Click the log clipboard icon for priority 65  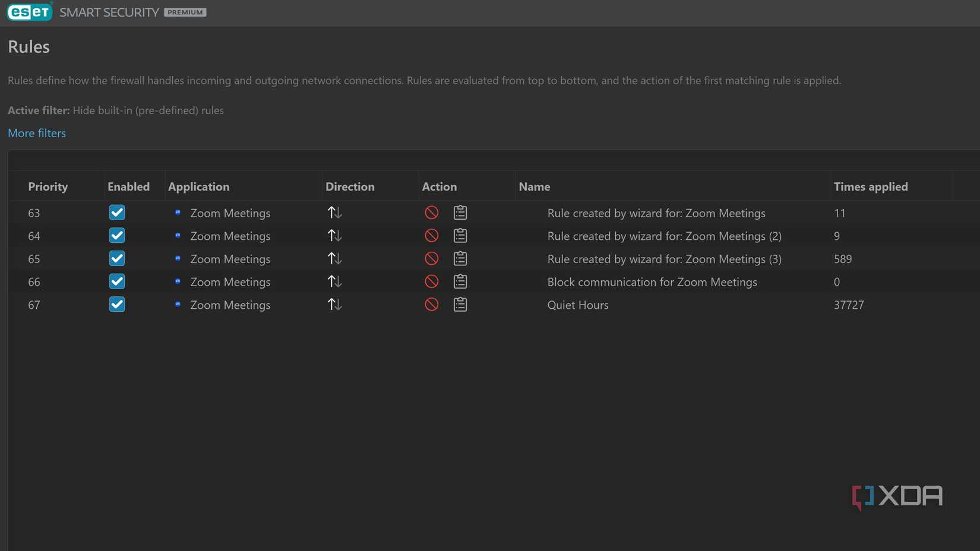[460, 258]
